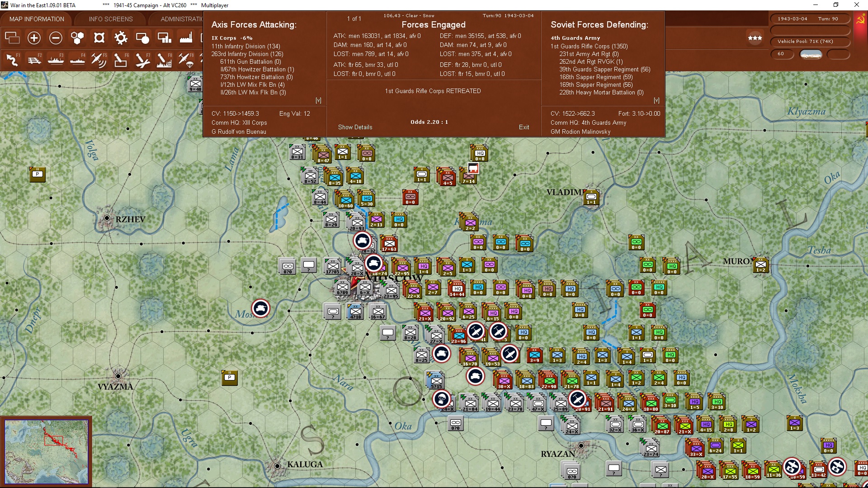Switch to the INFO SCREENS tab
The width and height of the screenshot is (868, 488).
click(x=111, y=19)
